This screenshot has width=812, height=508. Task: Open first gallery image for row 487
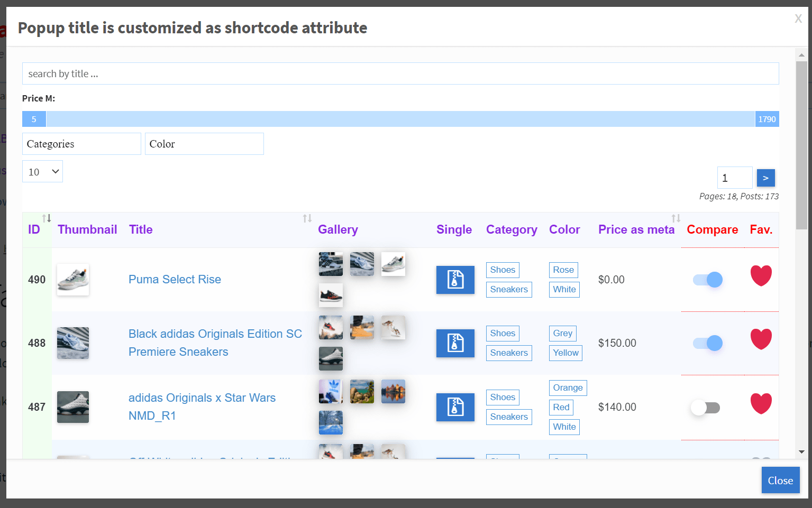point(331,391)
